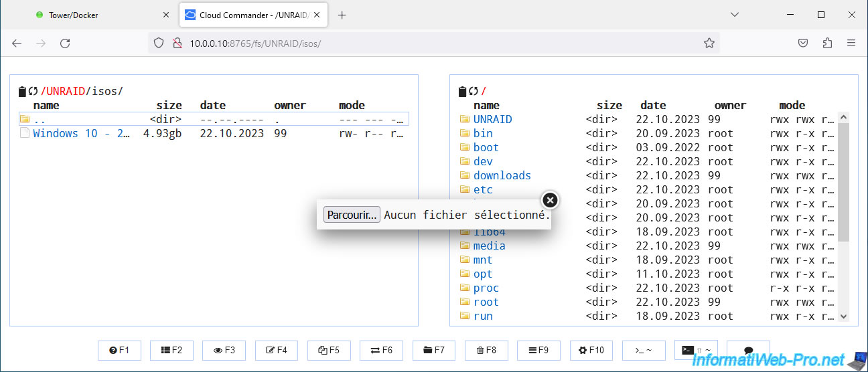The height and width of the screenshot is (372, 868).
Task: Click the F8 delete trash button
Action: [x=486, y=350]
